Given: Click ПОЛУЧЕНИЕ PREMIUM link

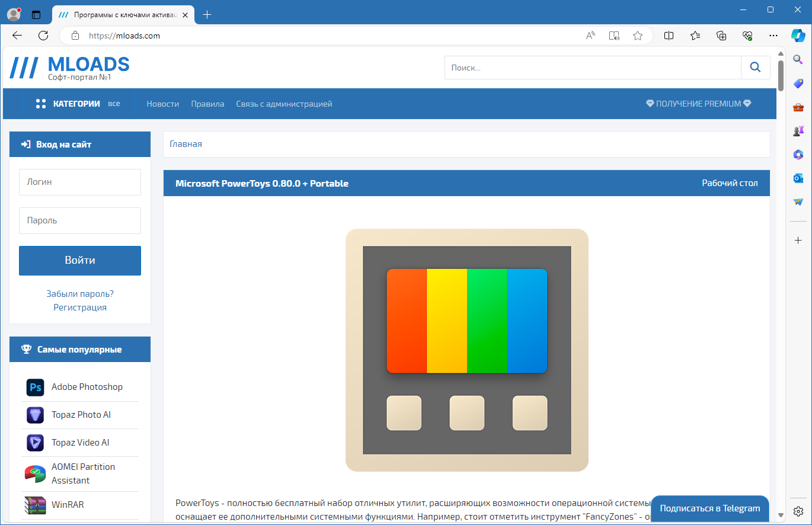Looking at the screenshot, I should [699, 104].
